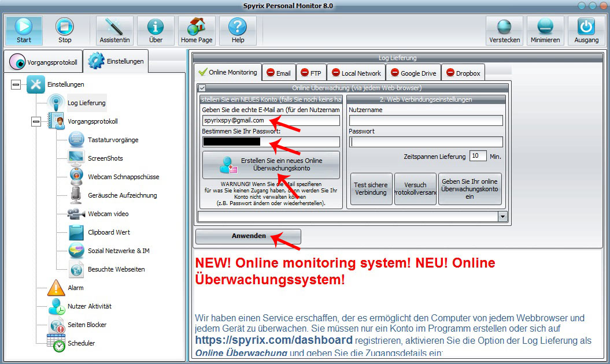
Task: Select the ScreenShots monitor icon
Action: pos(76,158)
